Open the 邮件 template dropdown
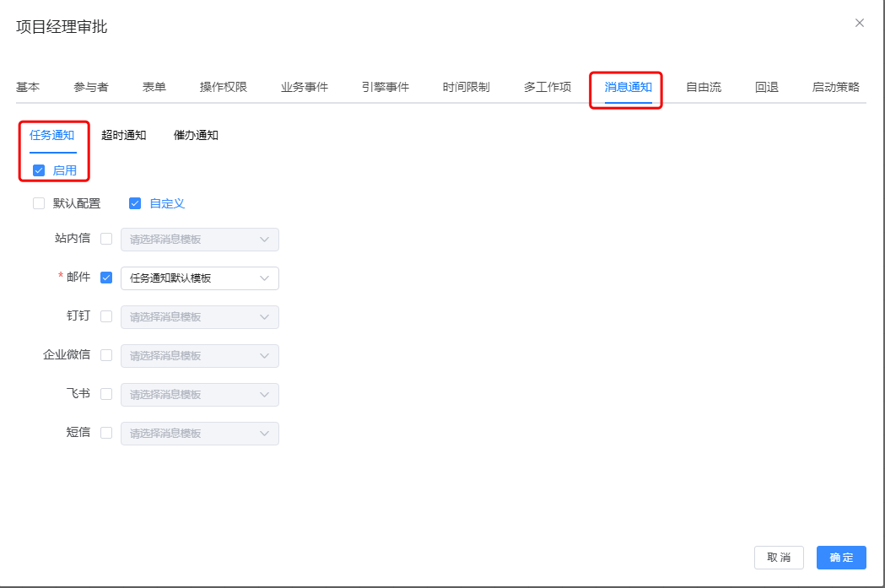The image size is (885, 588). click(x=199, y=278)
